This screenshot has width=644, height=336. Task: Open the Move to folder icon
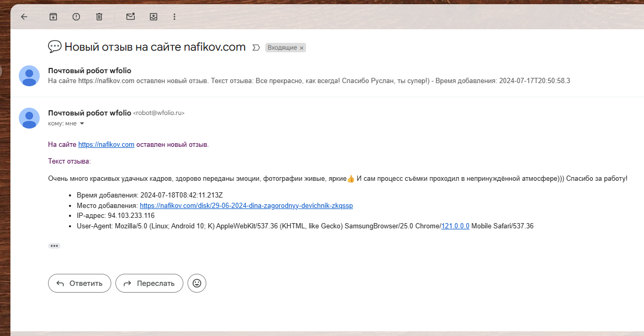click(x=153, y=16)
